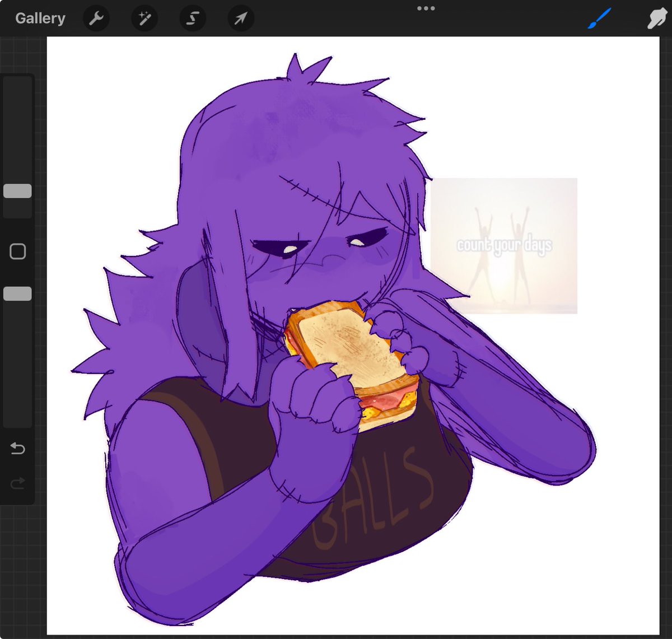The width and height of the screenshot is (672, 639).
Task: Open the Gallery view
Action: (x=40, y=18)
